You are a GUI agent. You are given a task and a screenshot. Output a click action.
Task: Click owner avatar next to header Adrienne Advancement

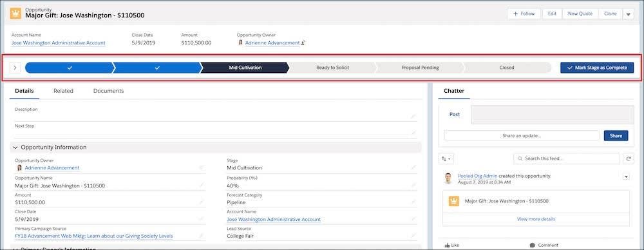click(240, 43)
